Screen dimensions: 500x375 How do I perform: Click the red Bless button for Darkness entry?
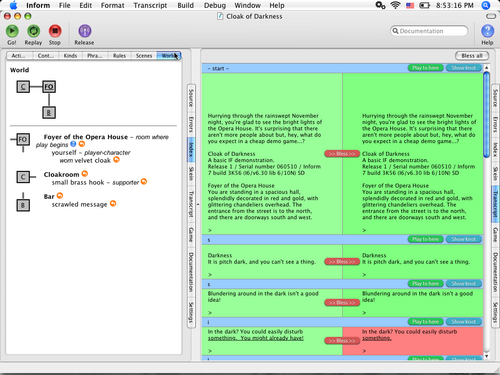tap(342, 262)
